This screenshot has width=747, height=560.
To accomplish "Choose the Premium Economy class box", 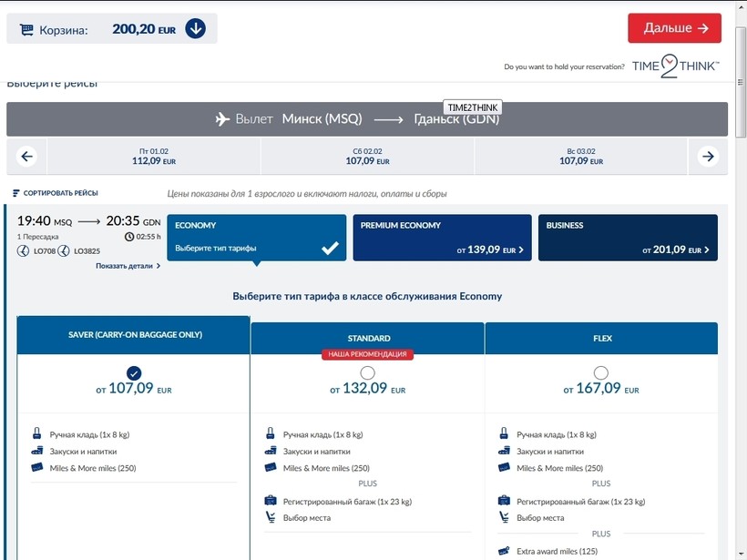I will [x=442, y=238].
